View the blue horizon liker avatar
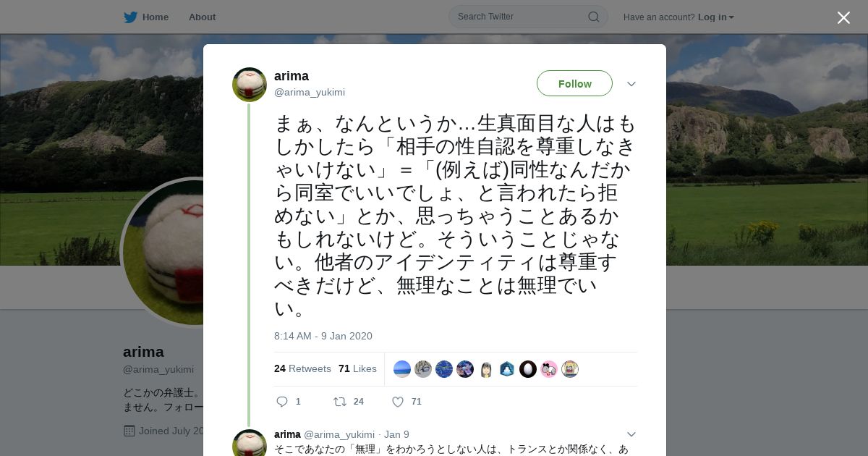 (x=402, y=369)
